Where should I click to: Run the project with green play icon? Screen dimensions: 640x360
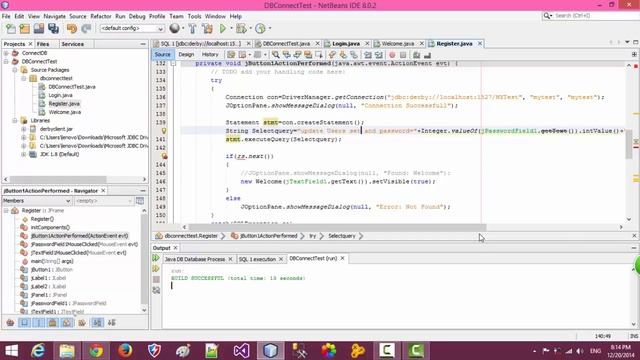[x=223, y=29]
